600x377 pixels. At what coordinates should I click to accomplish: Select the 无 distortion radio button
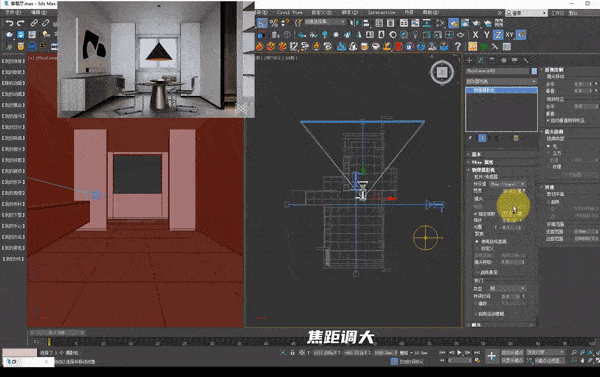click(548, 146)
